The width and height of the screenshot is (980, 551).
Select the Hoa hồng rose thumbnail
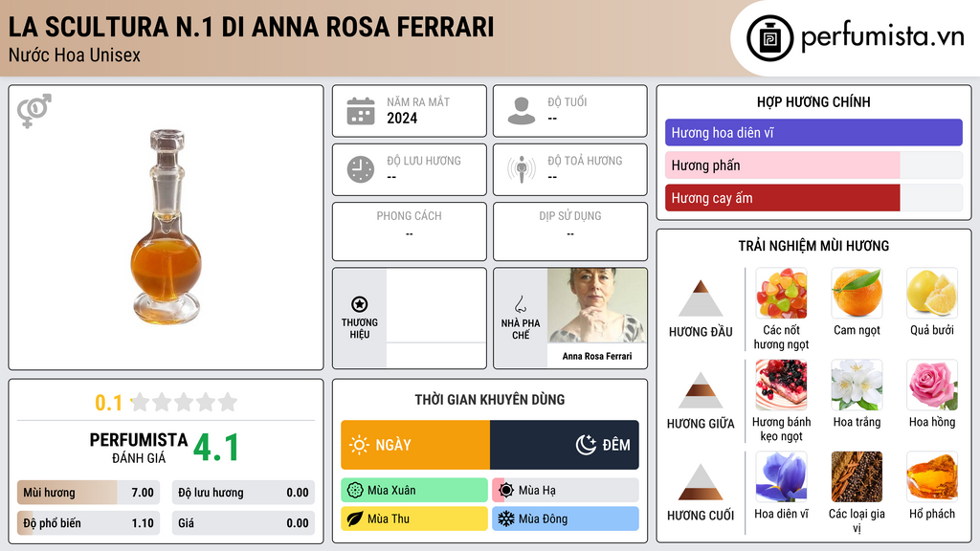click(932, 386)
